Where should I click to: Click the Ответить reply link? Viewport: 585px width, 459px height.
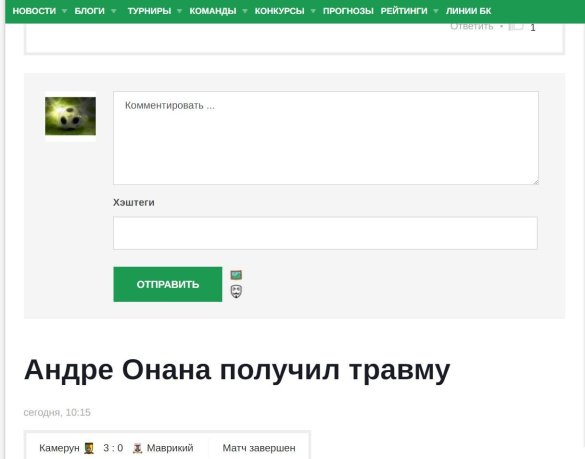[472, 26]
